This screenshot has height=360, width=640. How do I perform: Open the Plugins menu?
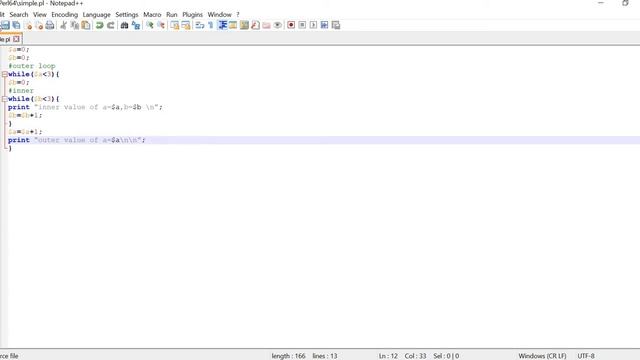tap(192, 15)
